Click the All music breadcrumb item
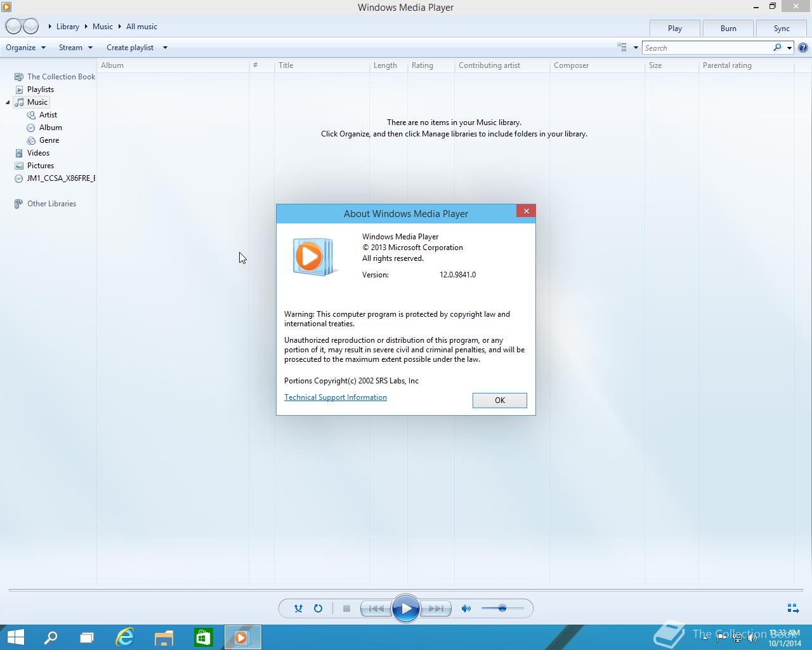This screenshot has height=650, width=812. point(141,27)
